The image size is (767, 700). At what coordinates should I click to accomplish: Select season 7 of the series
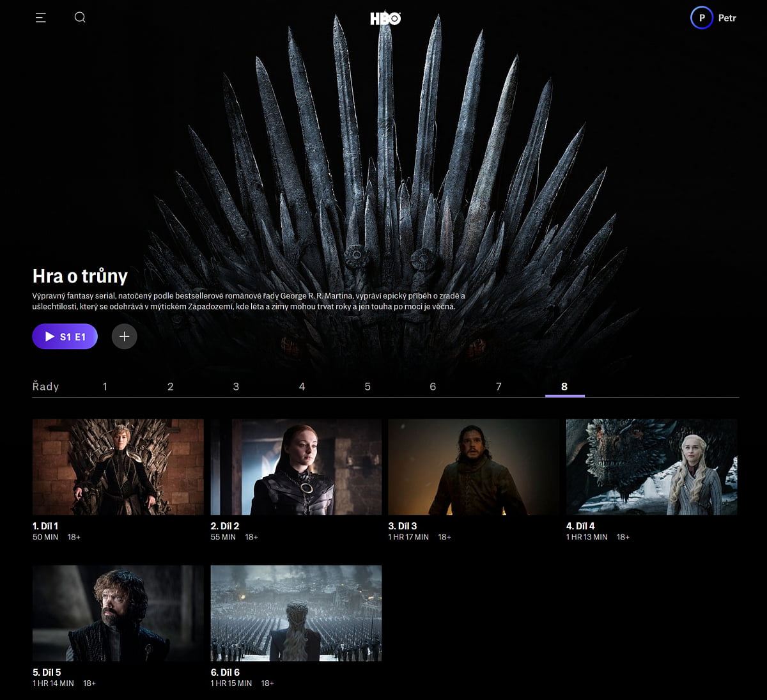[499, 386]
